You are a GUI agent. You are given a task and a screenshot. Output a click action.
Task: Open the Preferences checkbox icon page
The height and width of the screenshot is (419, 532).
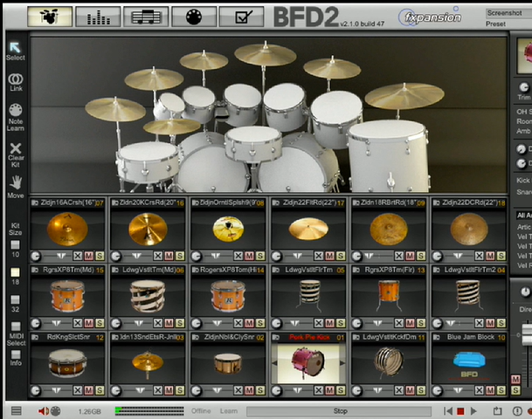click(241, 16)
